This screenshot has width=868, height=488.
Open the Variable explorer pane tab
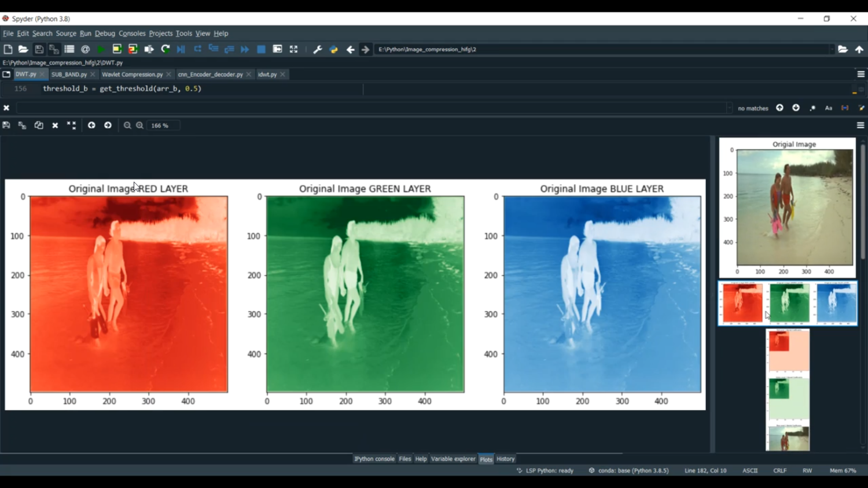pos(453,459)
